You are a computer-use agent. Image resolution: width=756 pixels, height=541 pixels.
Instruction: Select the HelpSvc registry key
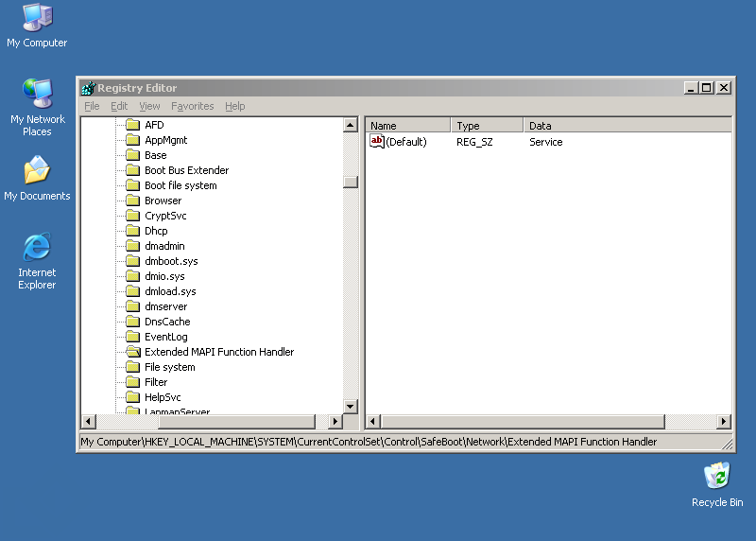[x=163, y=397]
